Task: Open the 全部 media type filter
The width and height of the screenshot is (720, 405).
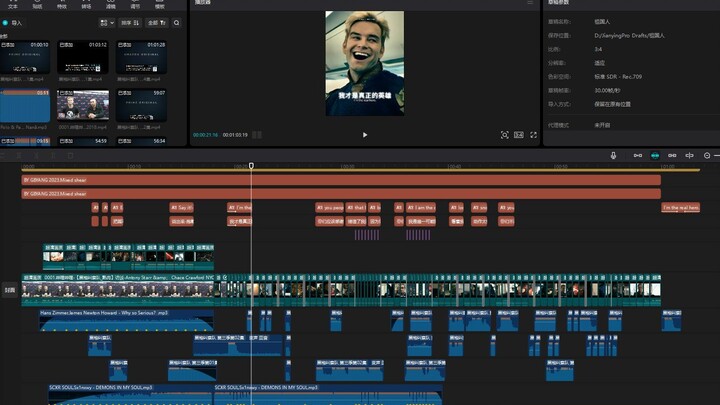Action: coord(157,22)
